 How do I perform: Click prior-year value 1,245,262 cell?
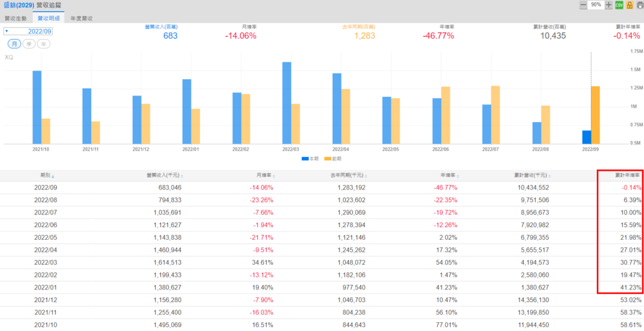pyautogui.click(x=351, y=250)
